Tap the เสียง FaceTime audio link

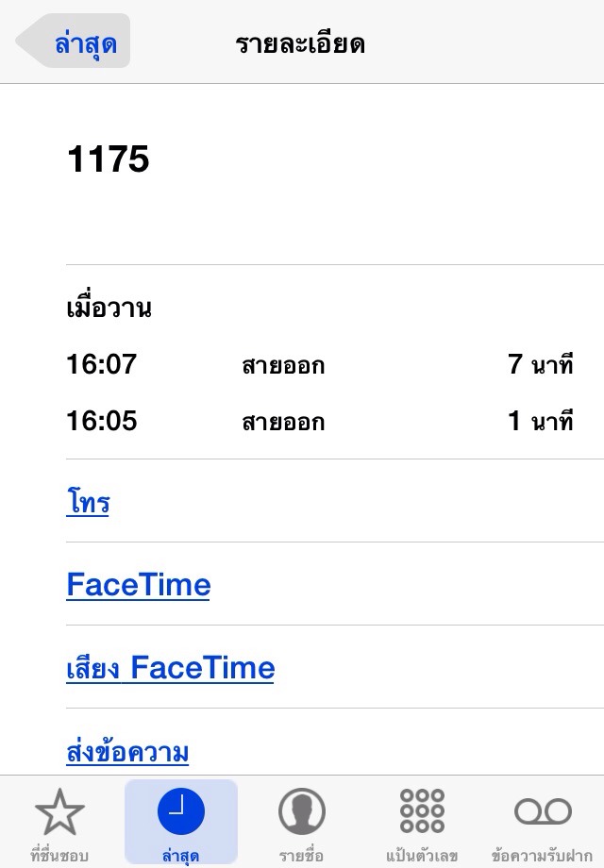pos(171,668)
